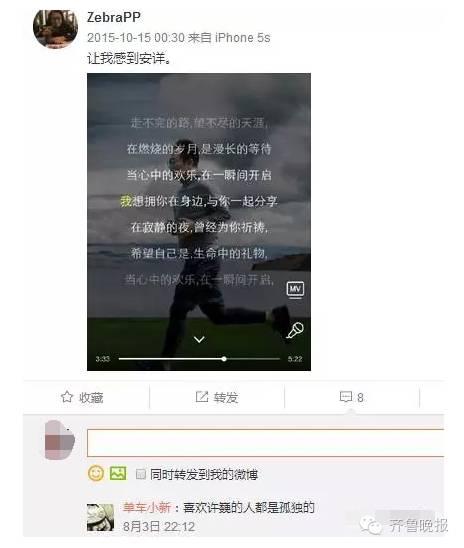Click the iPhone 5s source link
This screenshot has width=464, height=548.
click(242, 38)
